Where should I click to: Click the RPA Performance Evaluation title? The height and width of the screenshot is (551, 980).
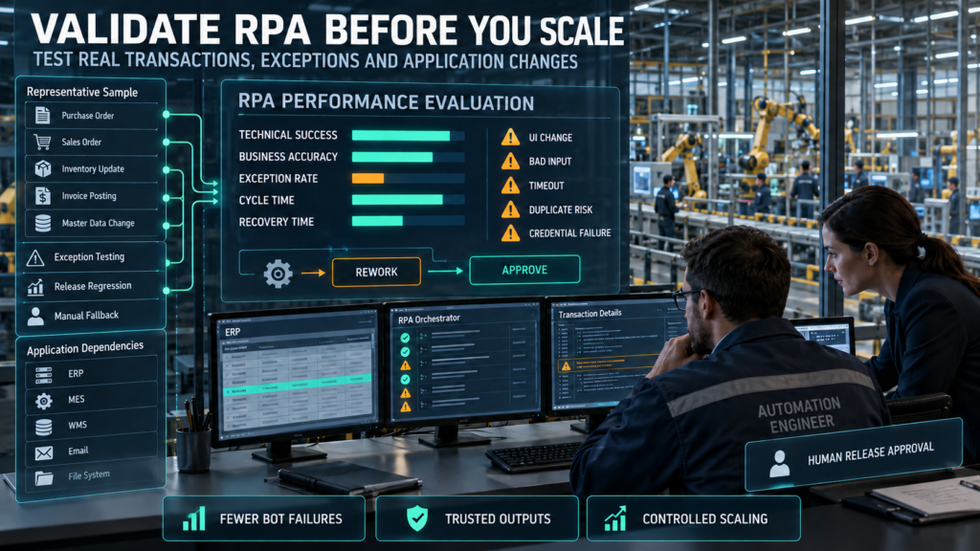[x=387, y=102]
